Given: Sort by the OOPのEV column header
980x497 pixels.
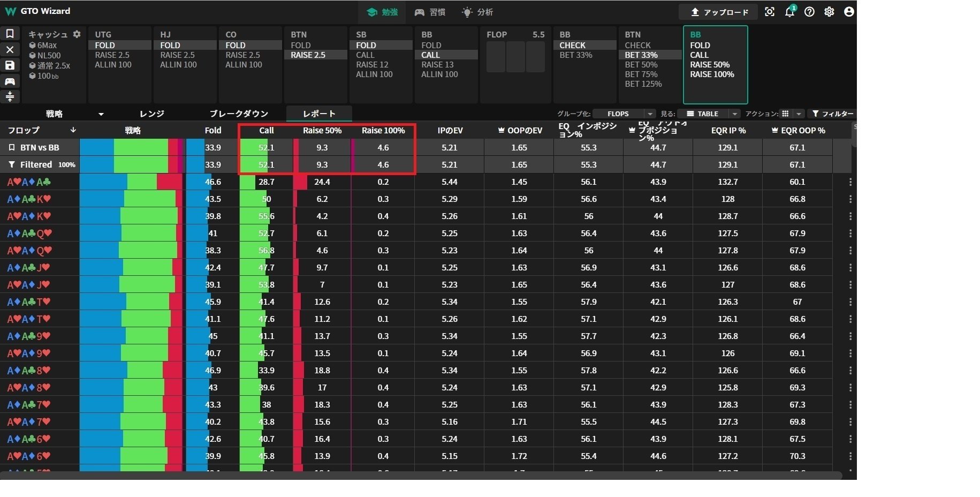Looking at the screenshot, I should pos(520,130).
